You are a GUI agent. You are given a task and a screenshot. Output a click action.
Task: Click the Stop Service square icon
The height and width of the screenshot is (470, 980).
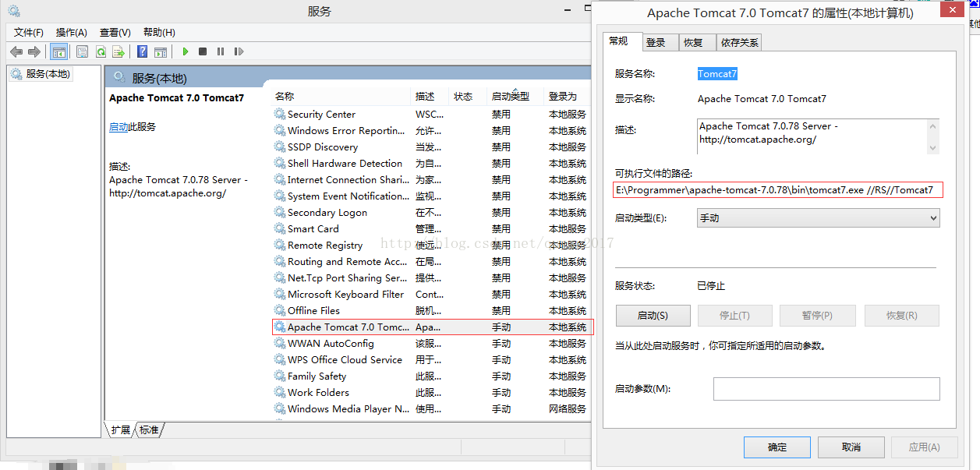click(203, 51)
